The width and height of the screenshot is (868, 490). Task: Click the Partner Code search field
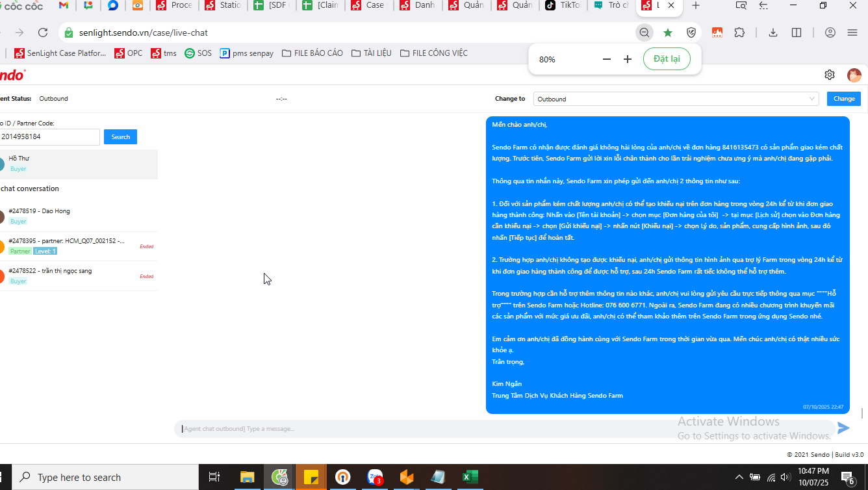tap(49, 137)
